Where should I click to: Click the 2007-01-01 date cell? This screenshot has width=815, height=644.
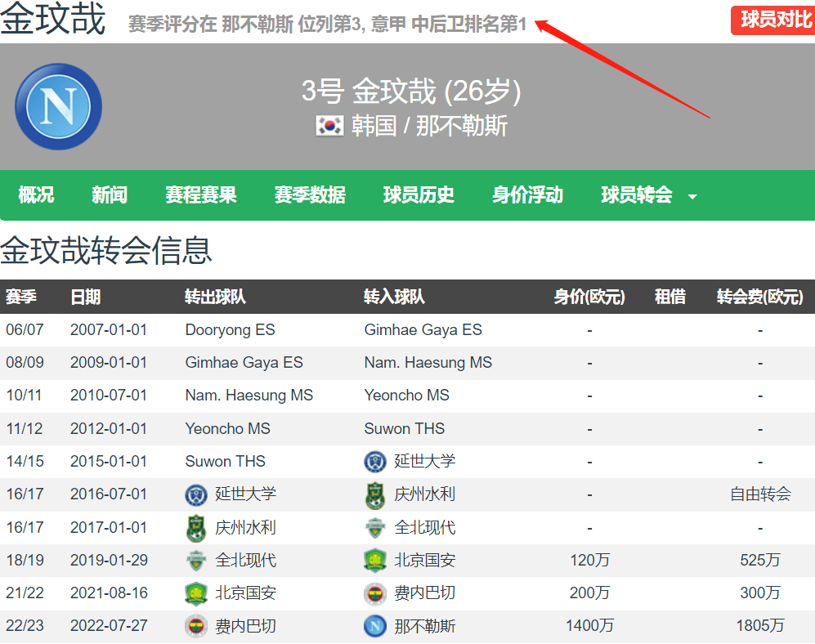(x=109, y=330)
